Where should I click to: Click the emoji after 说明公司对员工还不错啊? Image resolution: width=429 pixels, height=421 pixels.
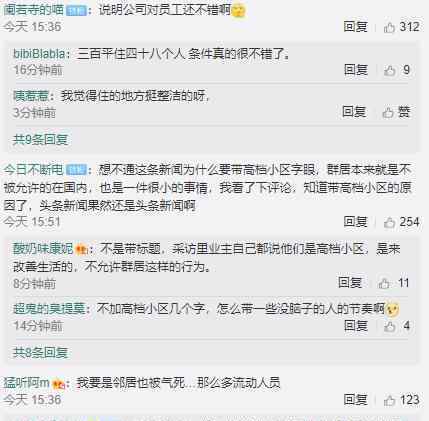coord(238,11)
